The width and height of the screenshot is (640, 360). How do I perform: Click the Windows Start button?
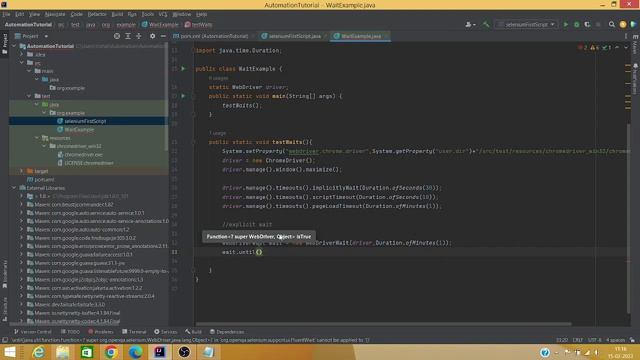10,352
